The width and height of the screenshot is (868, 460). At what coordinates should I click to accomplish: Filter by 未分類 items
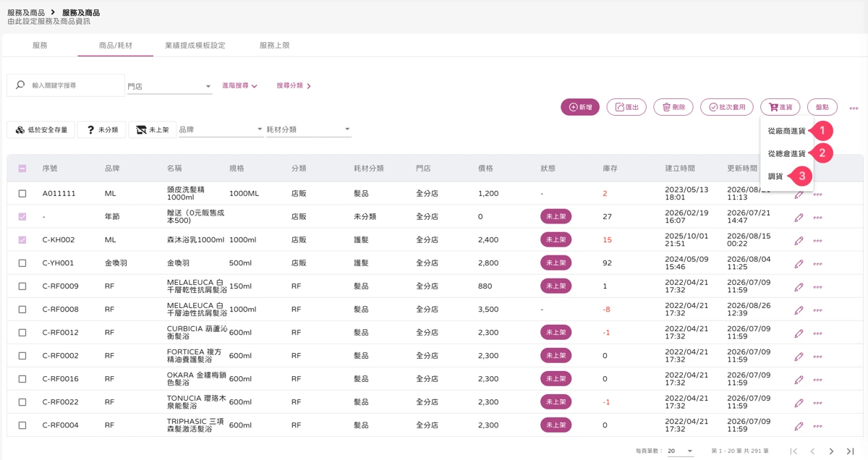(x=102, y=129)
